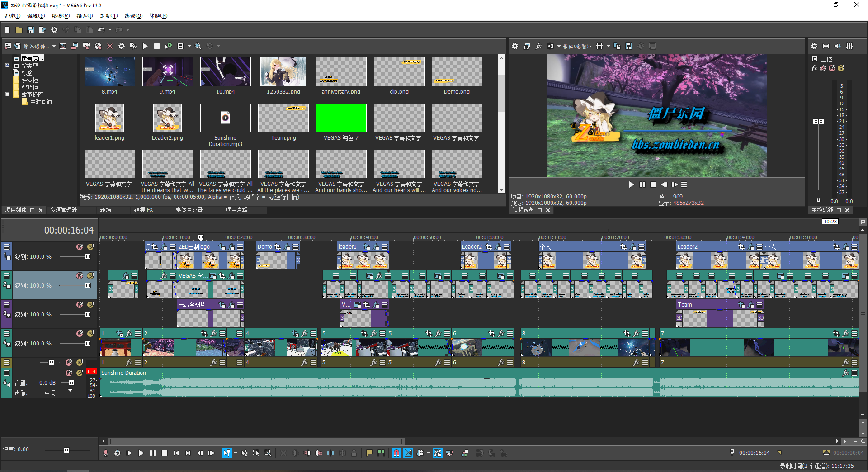Solo video track 4

click(x=90, y=334)
